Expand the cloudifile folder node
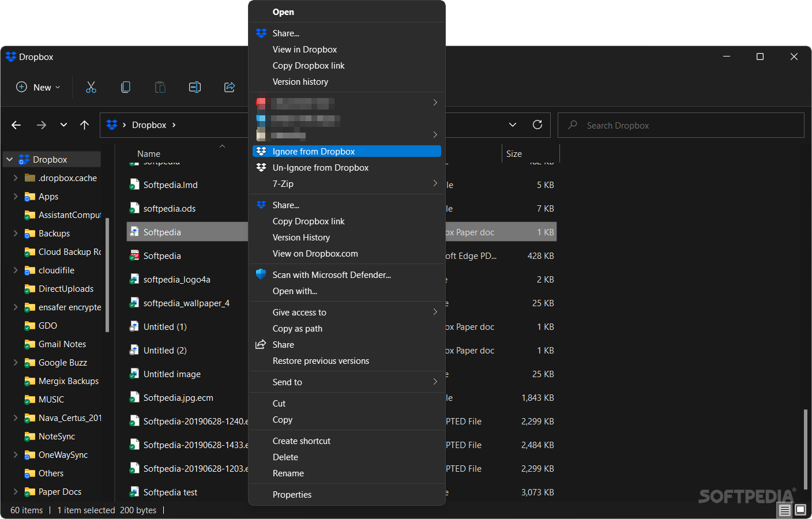 (16, 270)
